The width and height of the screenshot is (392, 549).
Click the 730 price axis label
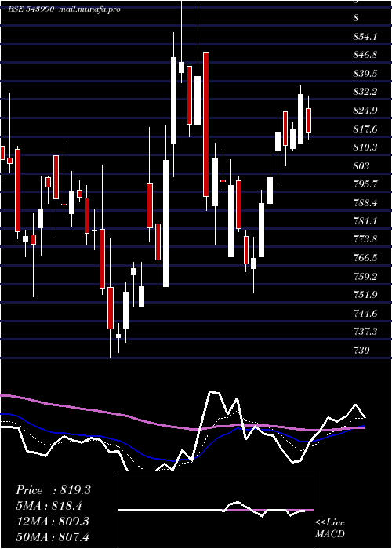coord(361,350)
